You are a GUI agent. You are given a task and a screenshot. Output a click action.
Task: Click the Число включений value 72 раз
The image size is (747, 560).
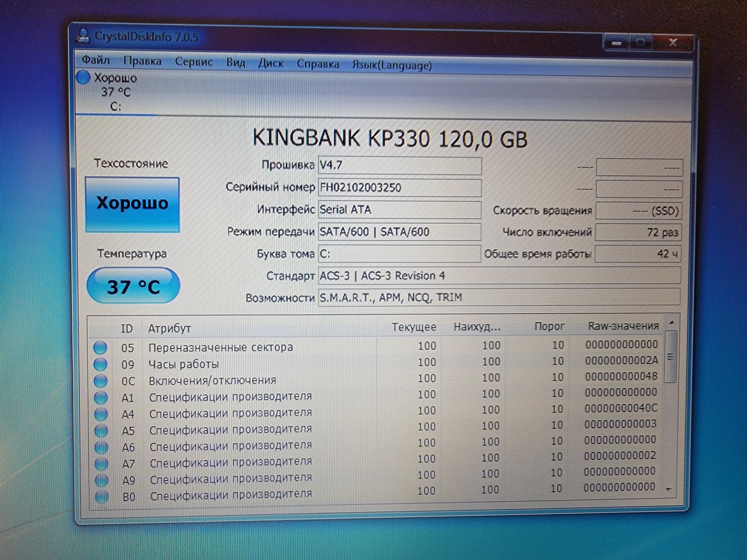tap(639, 232)
